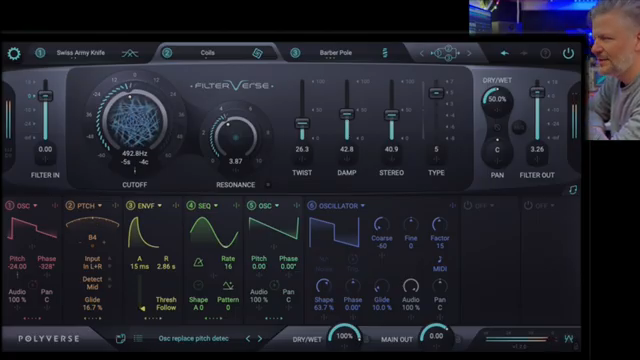Enable second OFF slot power icon
Image resolution: width=640 pixels, height=360 pixels.
528,205
